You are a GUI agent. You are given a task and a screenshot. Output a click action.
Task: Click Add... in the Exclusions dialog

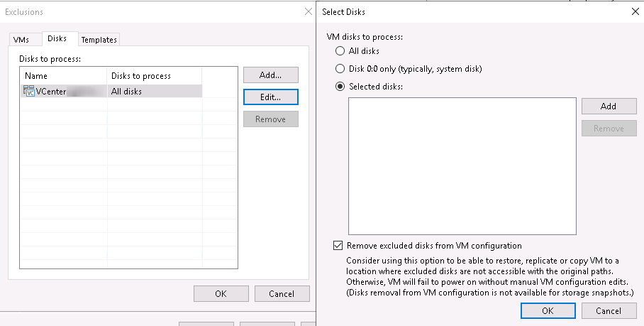[x=270, y=75]
